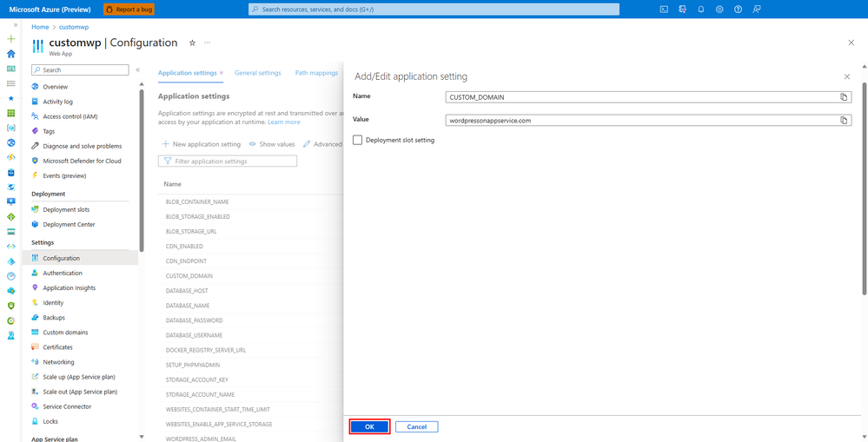
Task: Open Favorites star in left rail
Action: point(10,98)
